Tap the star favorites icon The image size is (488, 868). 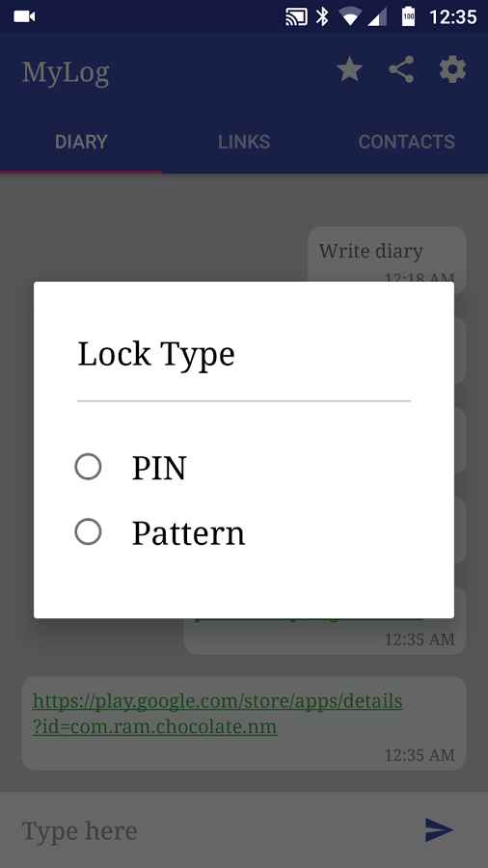[349, 69]
